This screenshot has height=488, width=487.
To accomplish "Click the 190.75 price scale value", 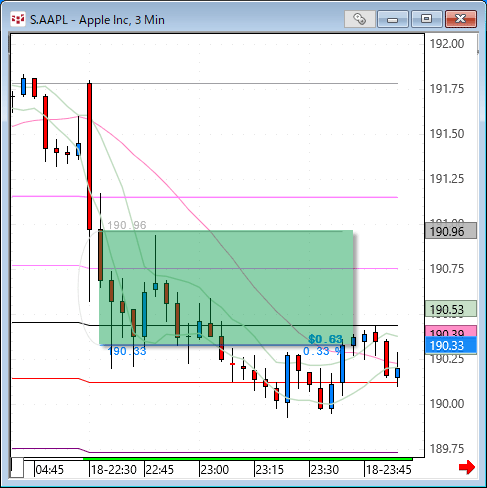I will pos(447,268).
